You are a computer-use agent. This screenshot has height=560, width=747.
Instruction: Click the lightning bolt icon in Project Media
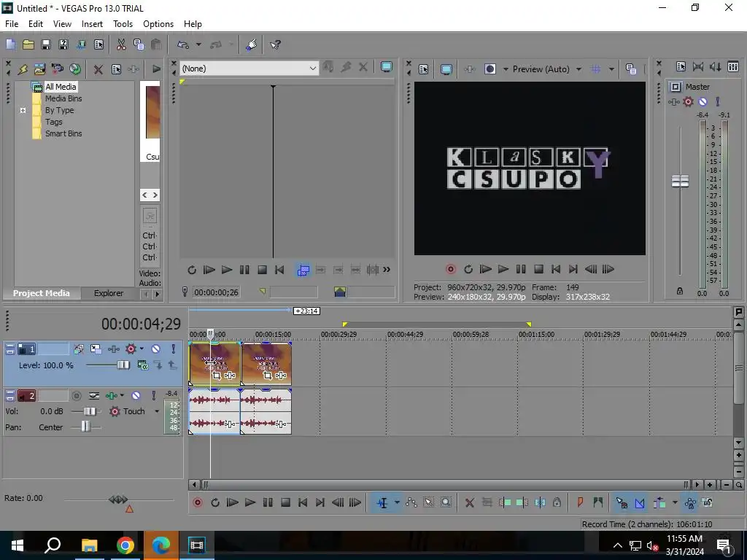(x=23, y=69)
